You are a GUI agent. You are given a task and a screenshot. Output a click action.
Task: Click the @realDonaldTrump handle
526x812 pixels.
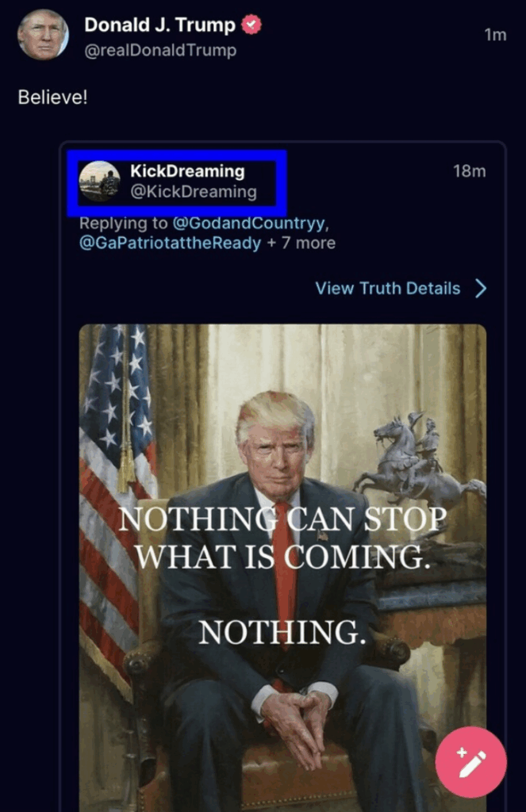tap(160, 50)
